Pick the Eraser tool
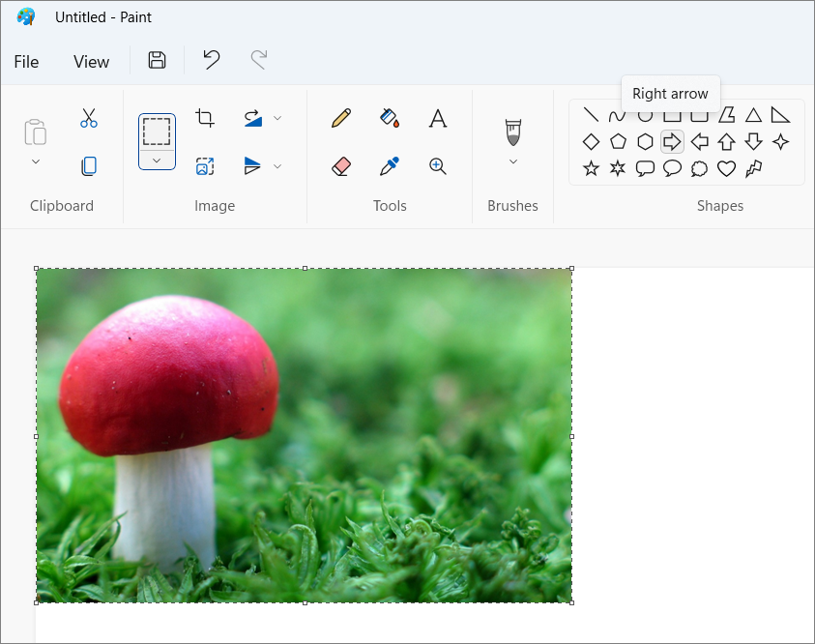Screen dimensions: 815x644 (341, 166)
